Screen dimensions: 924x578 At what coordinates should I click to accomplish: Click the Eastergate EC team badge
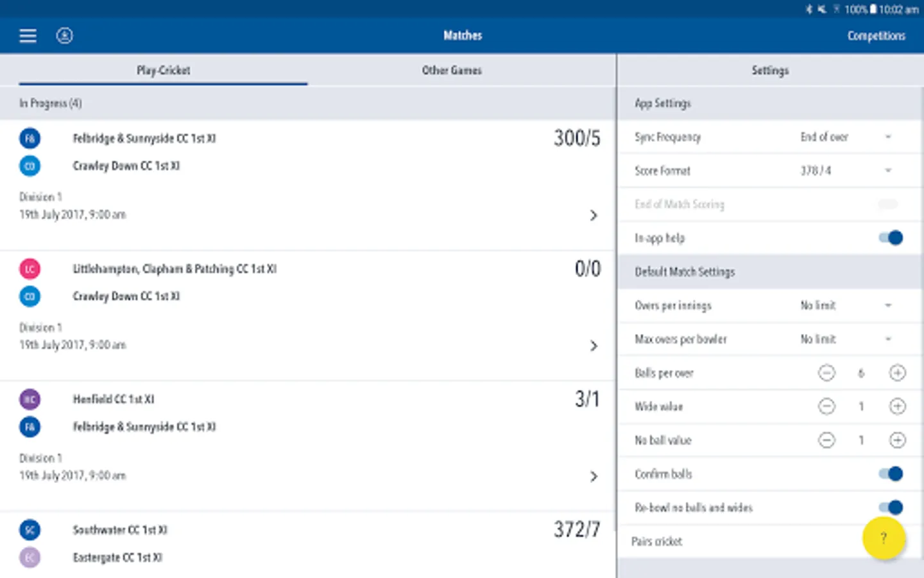pyautogui.click(x=30, y=557)
